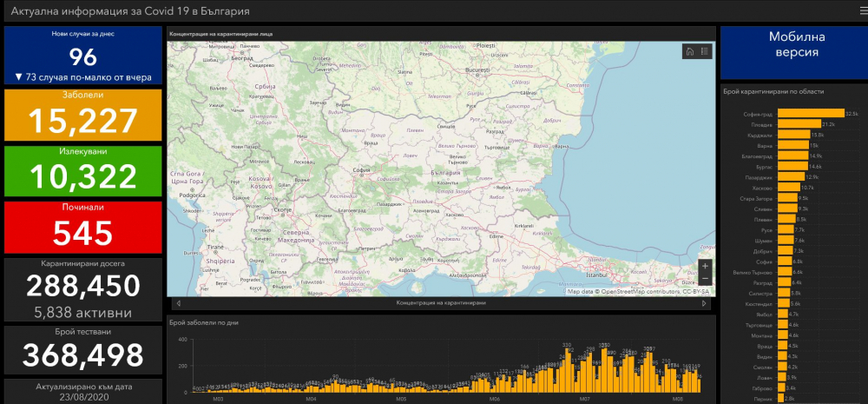Viewport: 868px width, 404px height.
Task: Select the Ловеч region label
Action: 765,378
